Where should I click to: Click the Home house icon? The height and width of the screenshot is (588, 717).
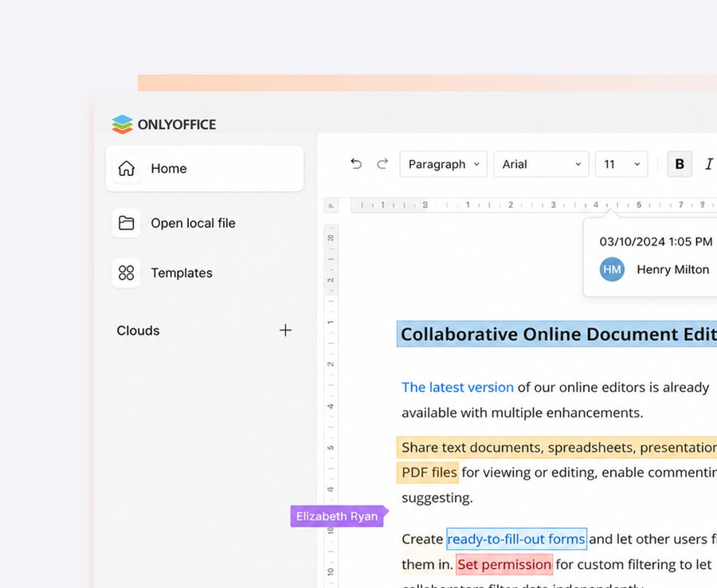126,168
